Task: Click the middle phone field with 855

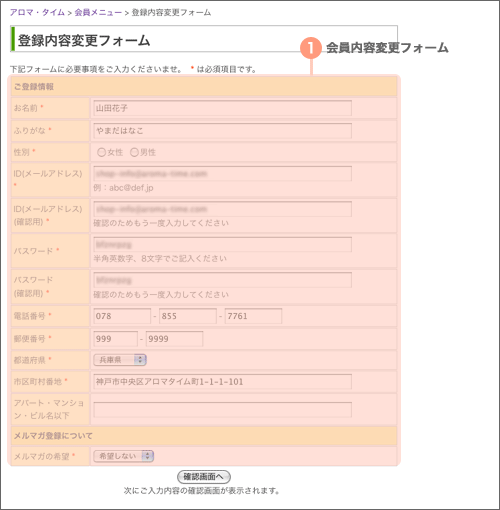Action: (x=188, y=316)
